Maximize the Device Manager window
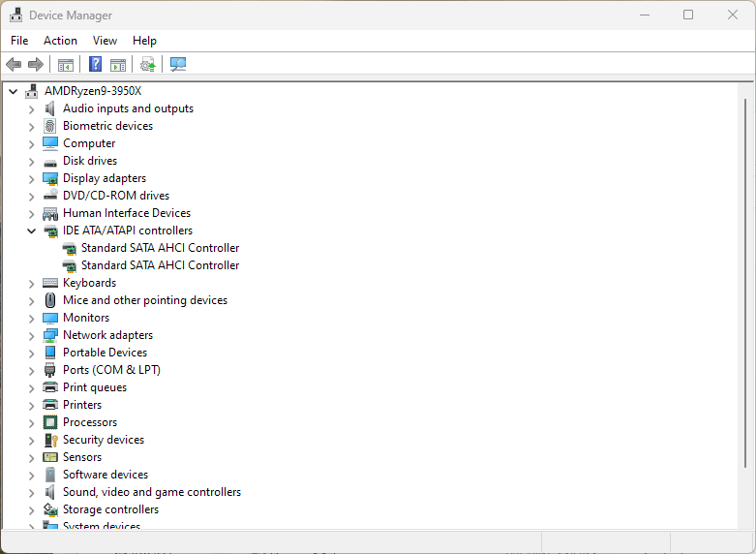 coord(688,15)
